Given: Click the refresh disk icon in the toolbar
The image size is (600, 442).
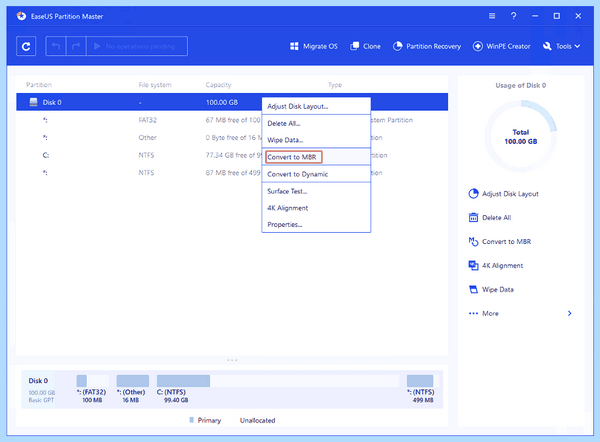Looking at the screenshot, I should click(26, 46).
